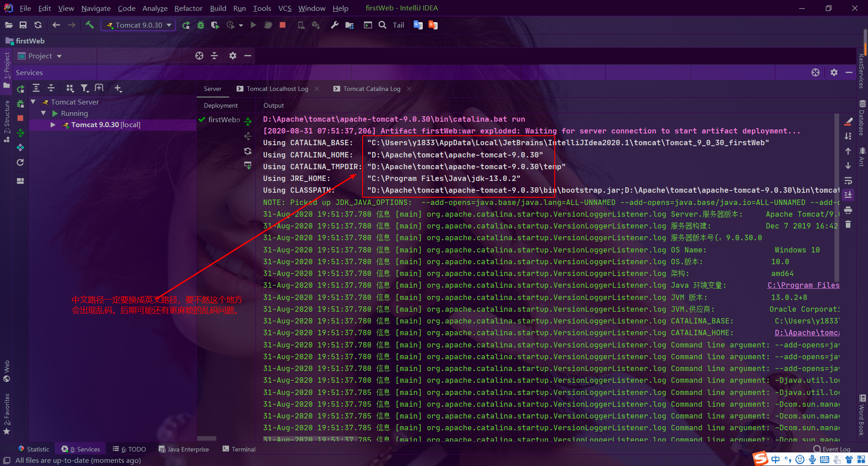Close the Tomcat Catalina Log tab
This screenshot has height=466, width=868.
tap(409, 89)
